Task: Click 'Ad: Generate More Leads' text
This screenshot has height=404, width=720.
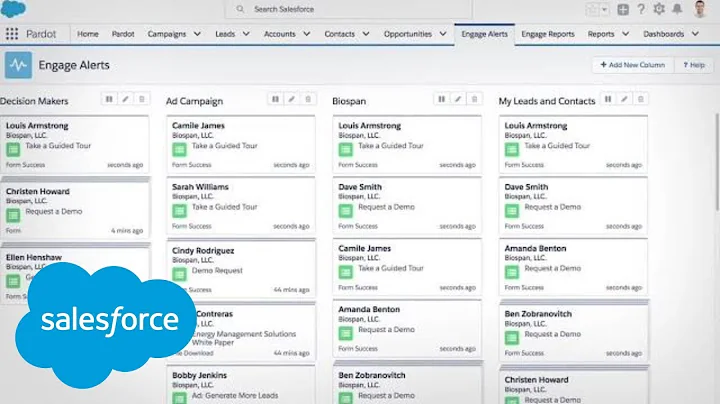Action: (x=235, y=395)
